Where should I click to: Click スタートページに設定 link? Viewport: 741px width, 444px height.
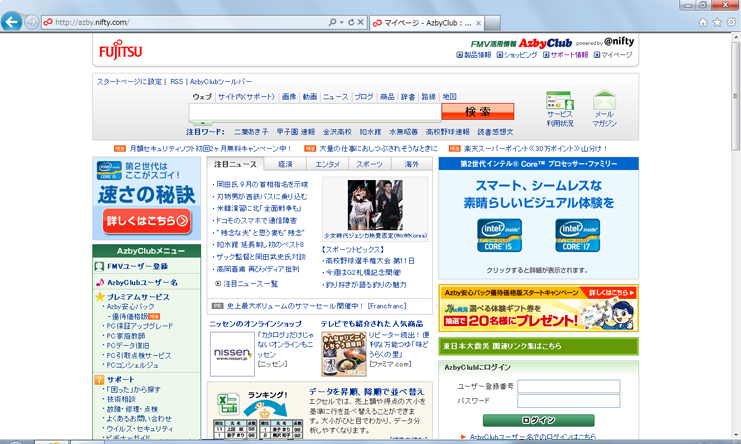point(129,82)
